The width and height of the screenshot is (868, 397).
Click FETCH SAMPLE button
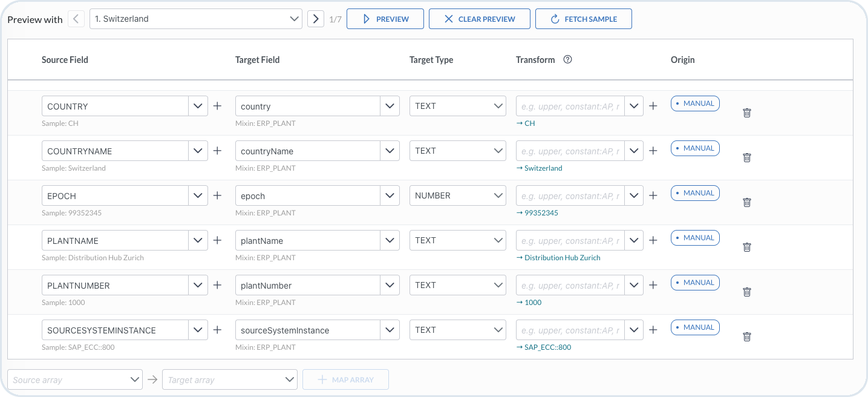point(584,19)
